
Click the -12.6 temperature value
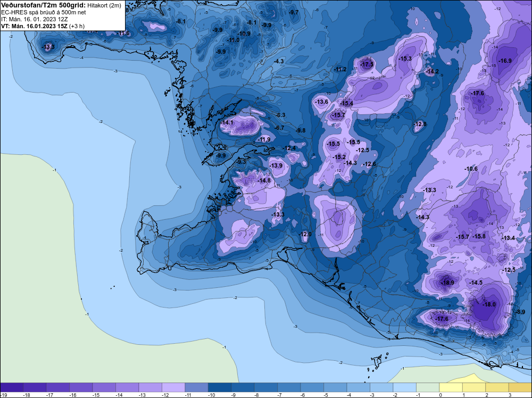[x=370, y=164]
